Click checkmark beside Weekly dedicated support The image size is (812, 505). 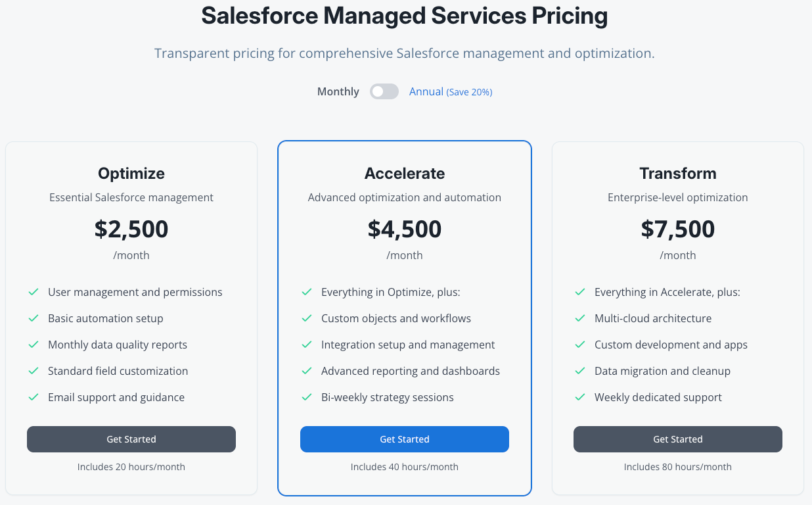pyautogui.click(x=580, y=397)
